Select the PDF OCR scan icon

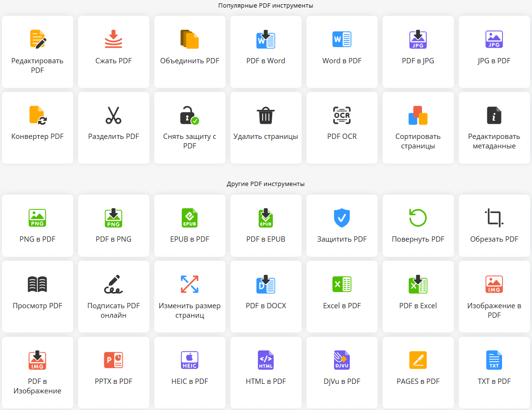pyautogui.click(x=342, y=115)
